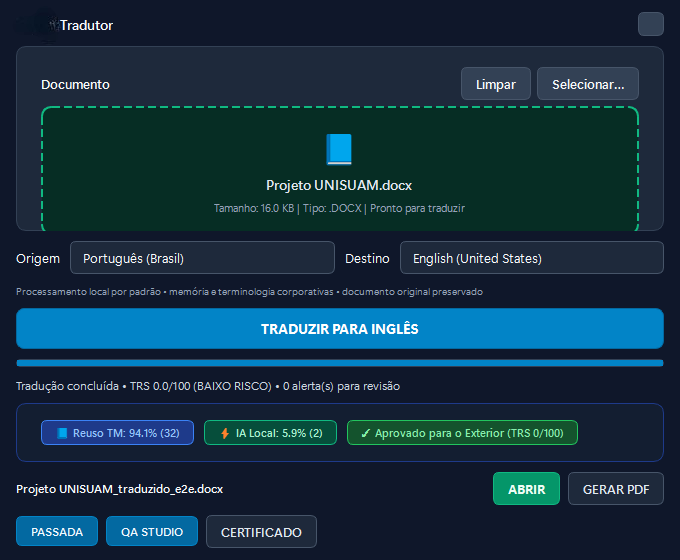Screen dimensions: 680x560
Task: Click the GERAR PDF button
Action: point(616,489)
